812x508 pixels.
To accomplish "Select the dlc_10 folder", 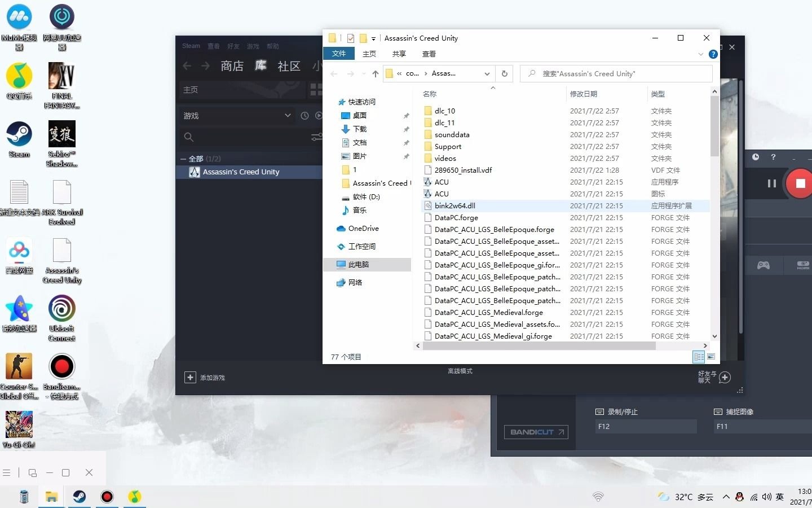I will click(445, 111).
